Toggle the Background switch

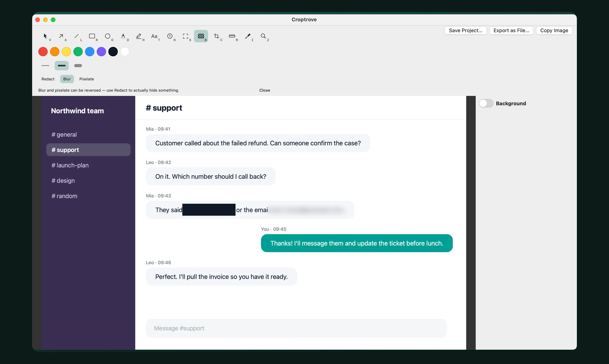coord(486,103)
